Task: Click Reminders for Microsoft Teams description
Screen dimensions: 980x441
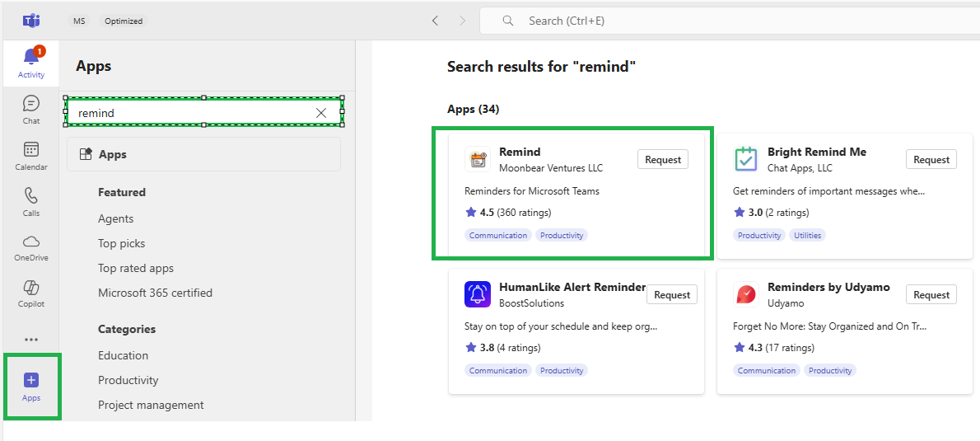Action: pos(532,190)
